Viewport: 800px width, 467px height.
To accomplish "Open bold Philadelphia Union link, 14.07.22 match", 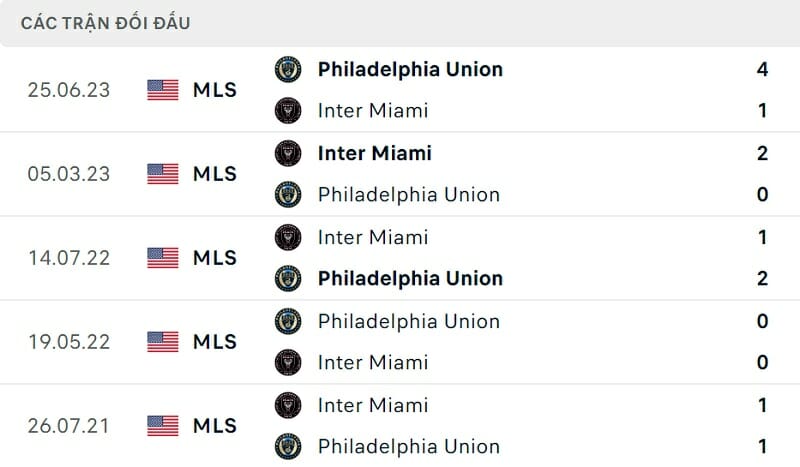I will point(410,278).
